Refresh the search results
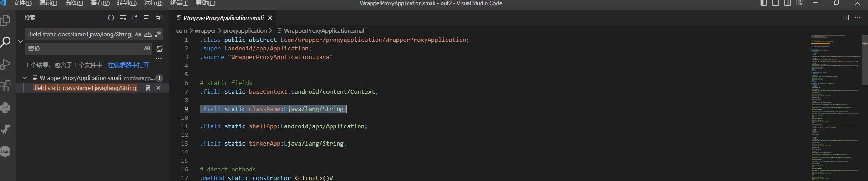This screenshot has height=181, width=868. [x=111, y=18]
